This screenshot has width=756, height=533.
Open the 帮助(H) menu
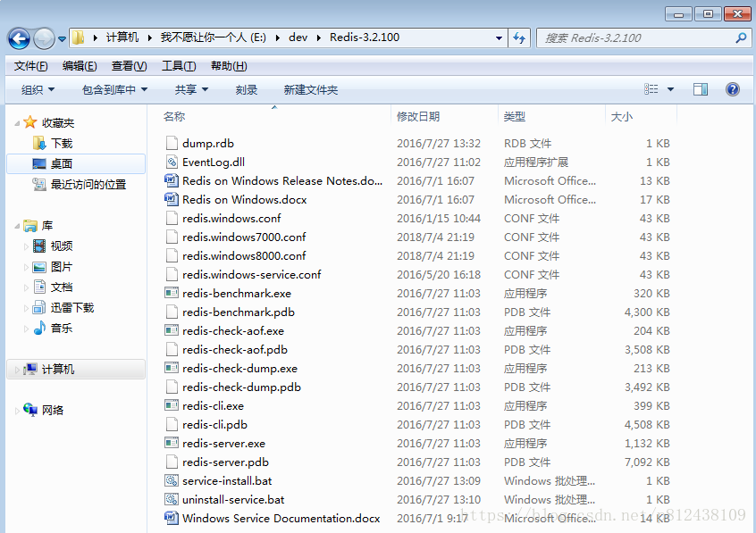pos(229,65)
